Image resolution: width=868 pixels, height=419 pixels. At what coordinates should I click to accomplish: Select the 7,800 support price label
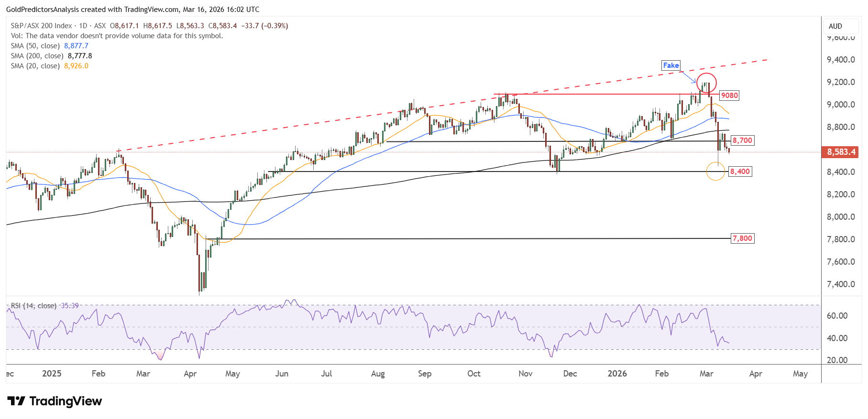tap(743, 238)
